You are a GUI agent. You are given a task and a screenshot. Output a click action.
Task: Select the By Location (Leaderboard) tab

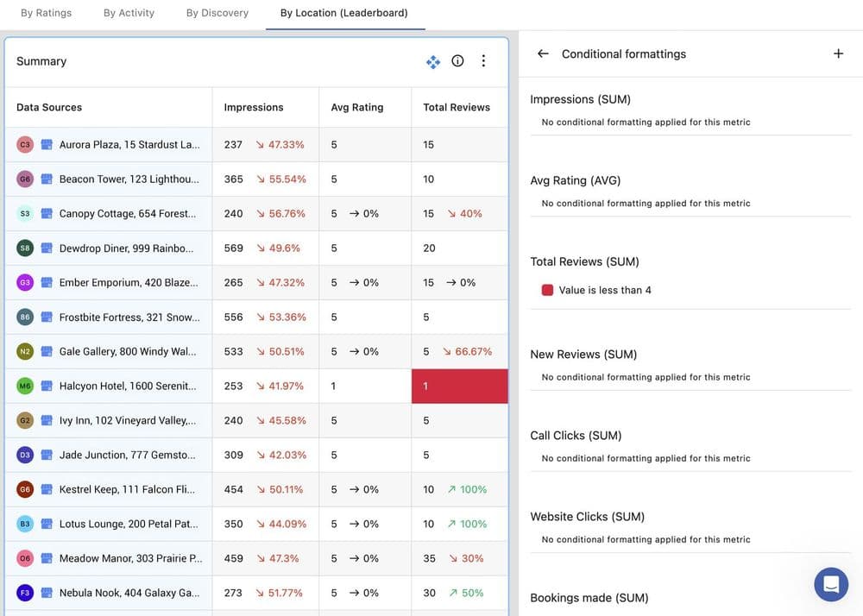pyautogui.click(x=344, y=13)
